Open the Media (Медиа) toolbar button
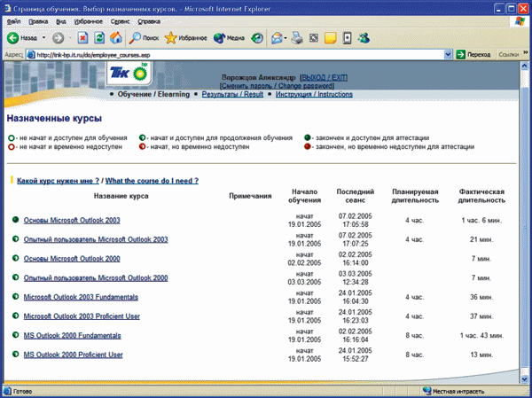The width and height of the screenshot is (532, 398). coord(229,38)
